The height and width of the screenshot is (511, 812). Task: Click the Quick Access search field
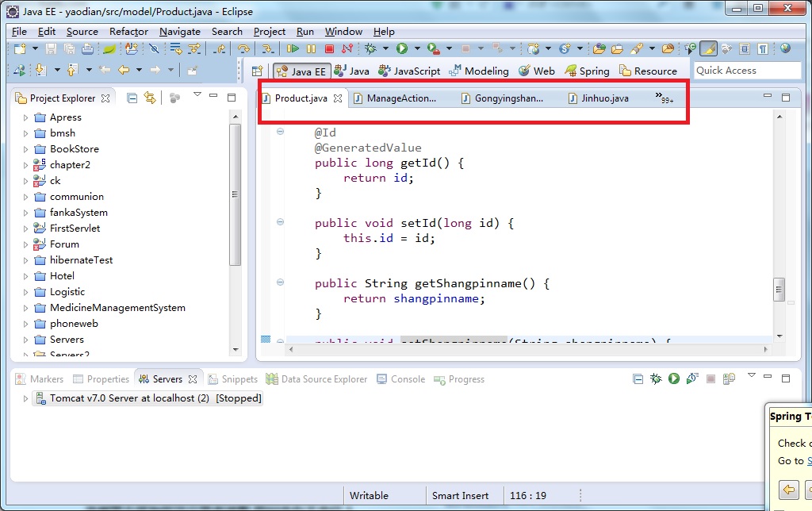coord(746,71)
